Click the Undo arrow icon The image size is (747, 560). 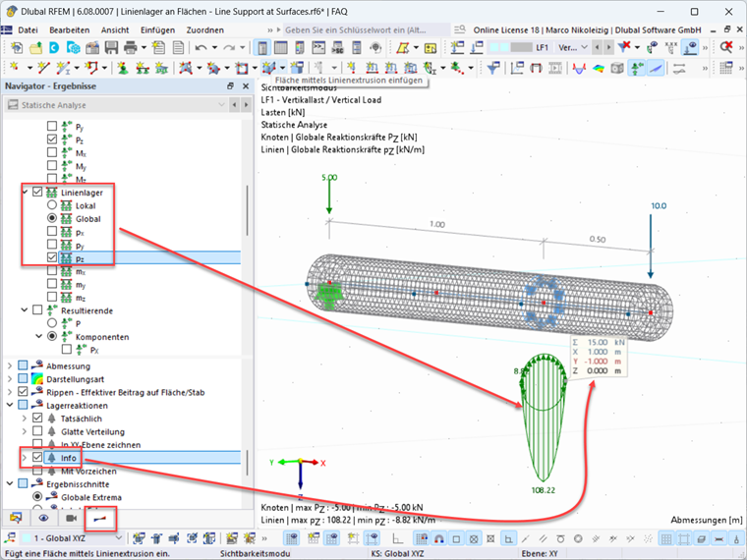201,47
